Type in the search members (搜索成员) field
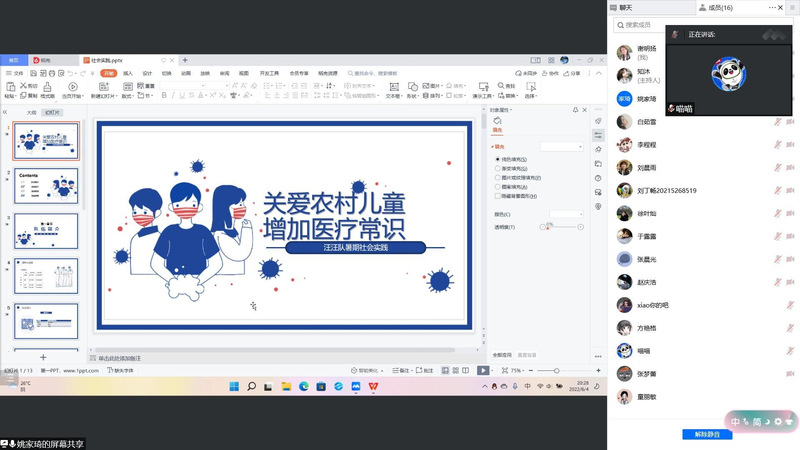800x450 pixels. coord(650,25)
